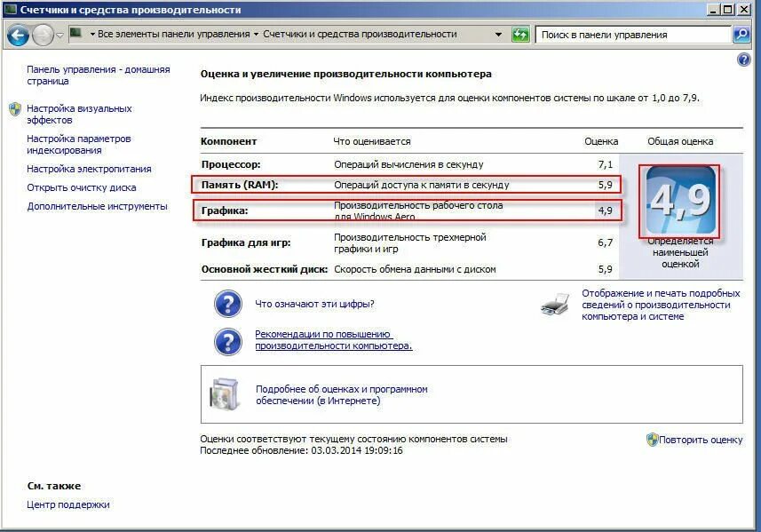Select 'Все элементы панели управления' breadcrumb
Image resolution: width=761 pixels, height=532 pixels.
coord(174,34)
